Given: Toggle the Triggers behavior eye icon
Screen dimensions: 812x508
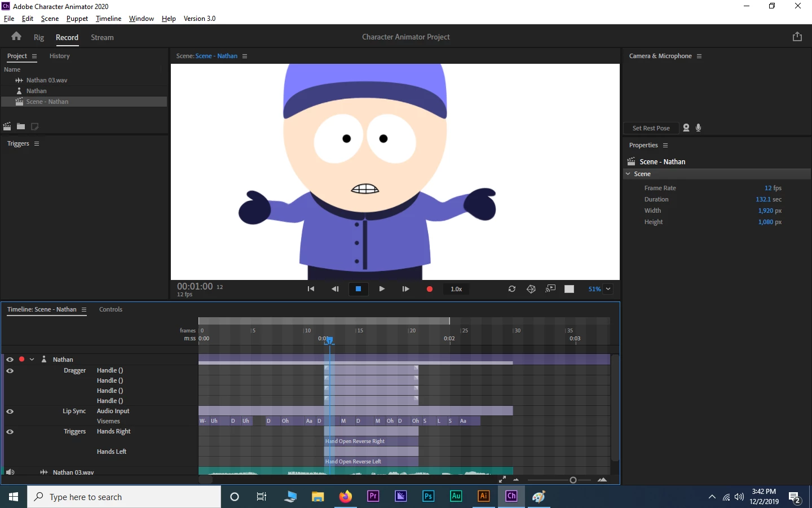Looking at the screenshot, I should pyautogui.click(x=10, y=432).
